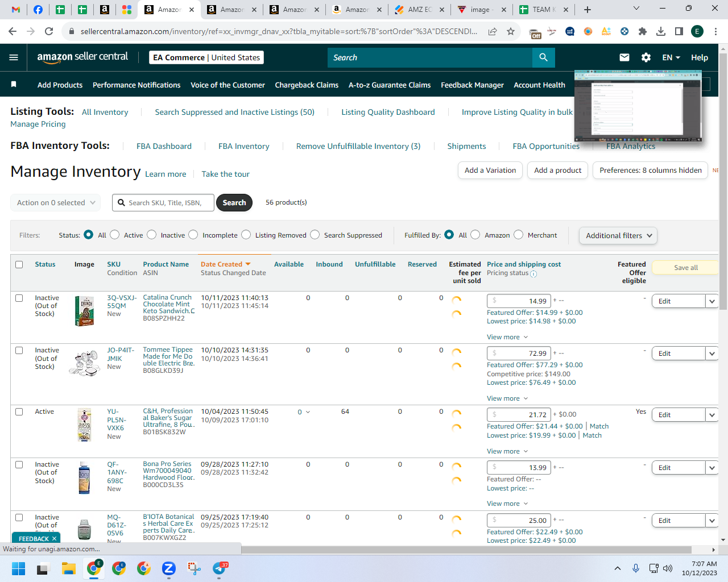Expand View more under Catalina Crunch pricing
The image size is (728, 582).
[507, 337]
